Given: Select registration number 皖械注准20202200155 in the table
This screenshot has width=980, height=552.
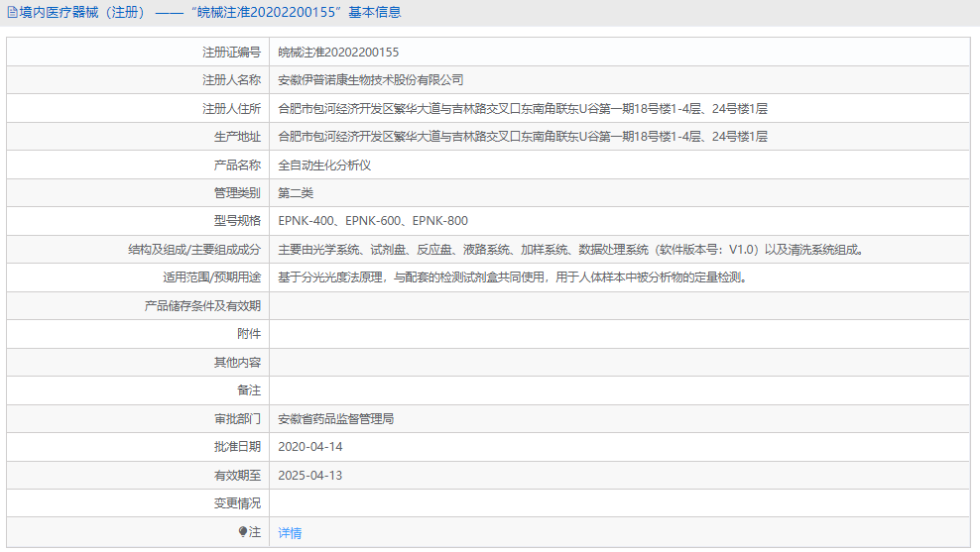Looking at the screenshot, I should (338, 53).
